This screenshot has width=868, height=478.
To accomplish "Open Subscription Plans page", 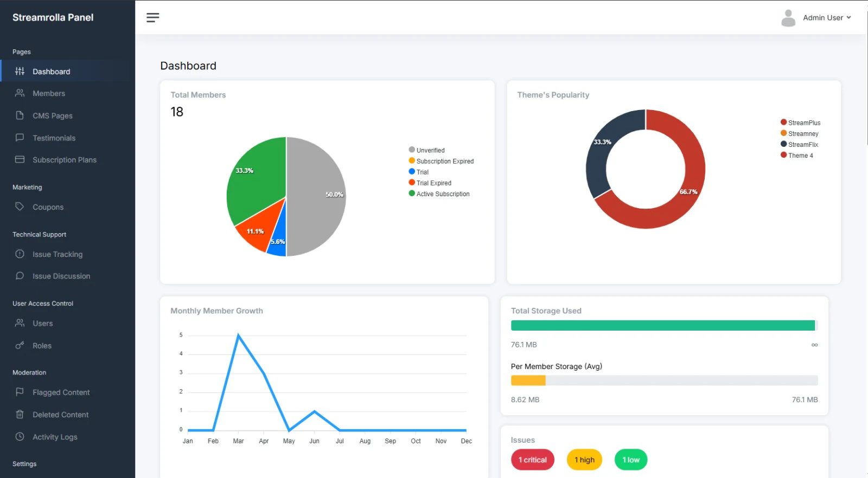I will [x=67, y=159].
